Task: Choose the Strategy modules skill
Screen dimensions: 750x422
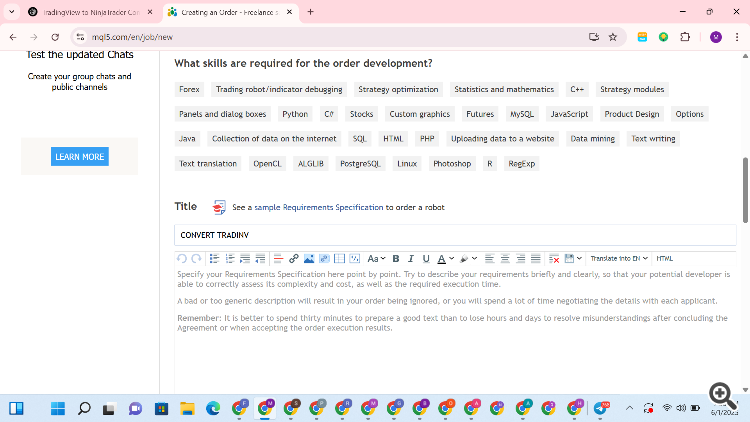Action: [632, 89]
